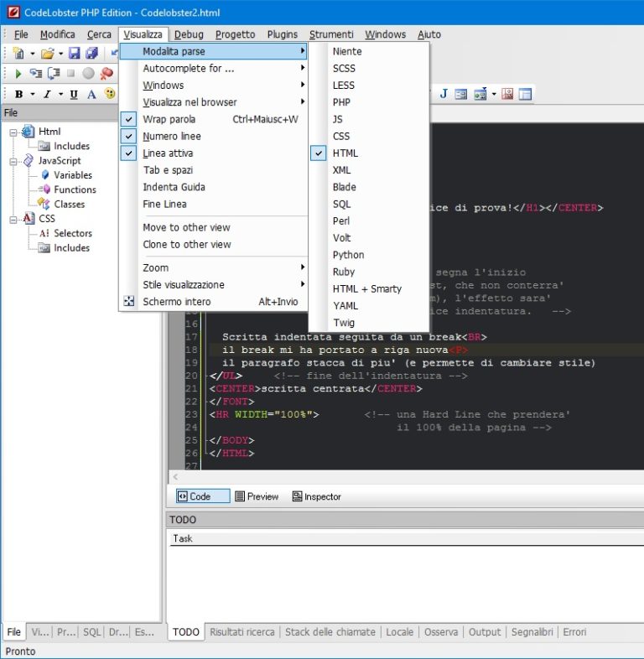Click the Save file toolbar icon

[74, 54]
